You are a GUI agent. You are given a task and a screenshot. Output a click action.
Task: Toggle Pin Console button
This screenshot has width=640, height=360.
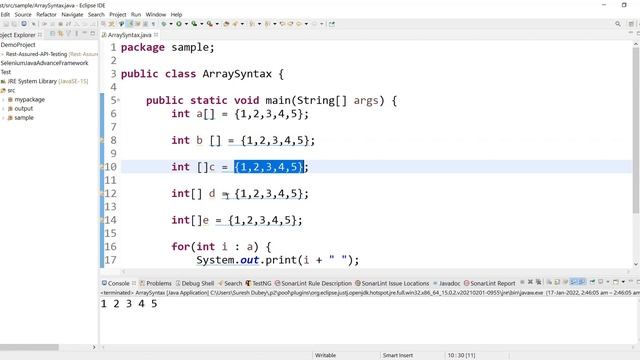click(x=592, y=282)
